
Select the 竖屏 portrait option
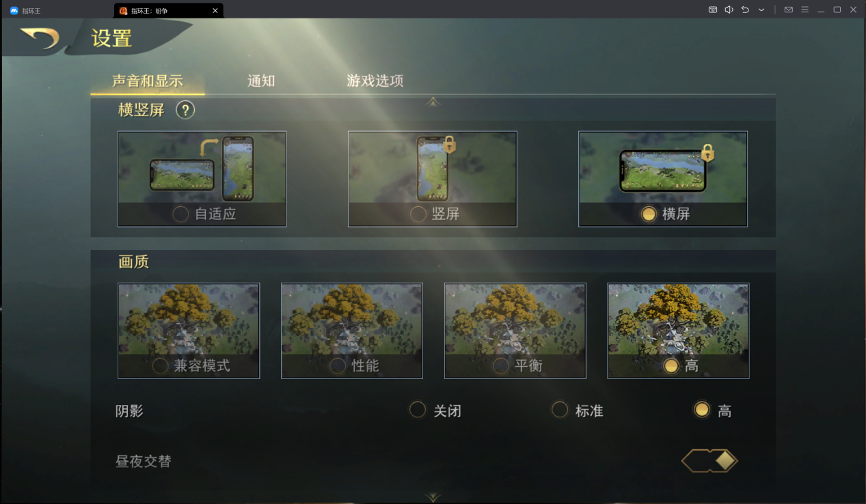pyautogui.click(x=433, y=179)
